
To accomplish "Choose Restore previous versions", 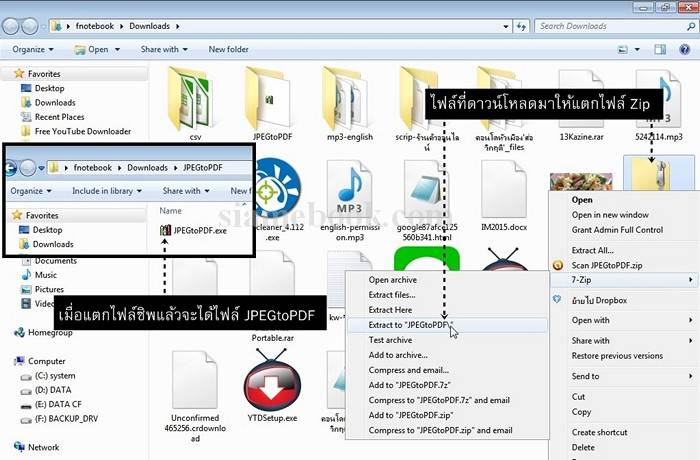I will pyautogui.click(x=624, y=356).
